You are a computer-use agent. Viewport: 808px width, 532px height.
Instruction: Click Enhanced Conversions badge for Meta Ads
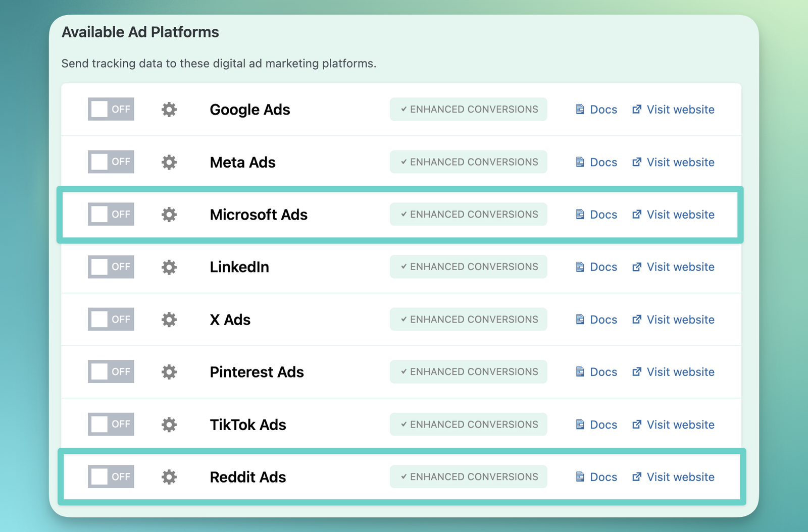469,162
